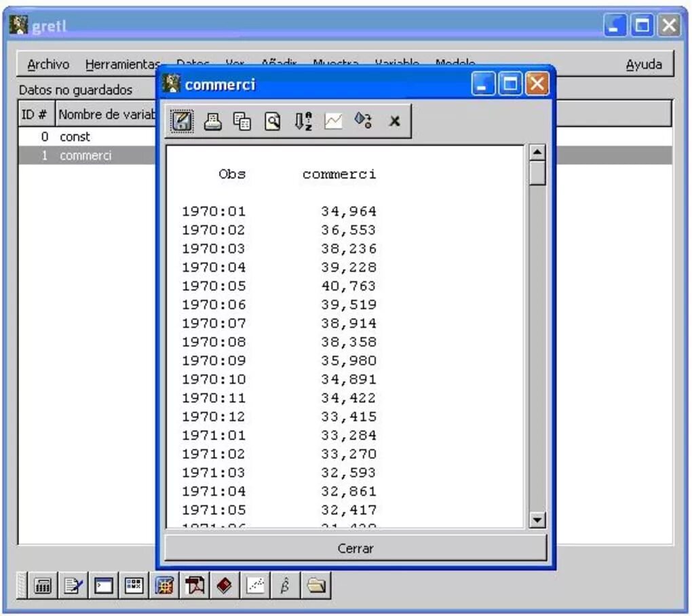Select the const variable row
The image size is (692, 616).
coord(87,137)
